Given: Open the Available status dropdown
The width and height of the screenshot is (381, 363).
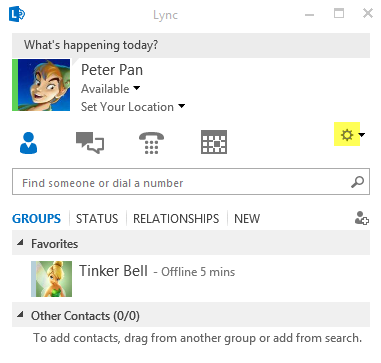Looking at the screenshot, I should click(x=111, y=89).
